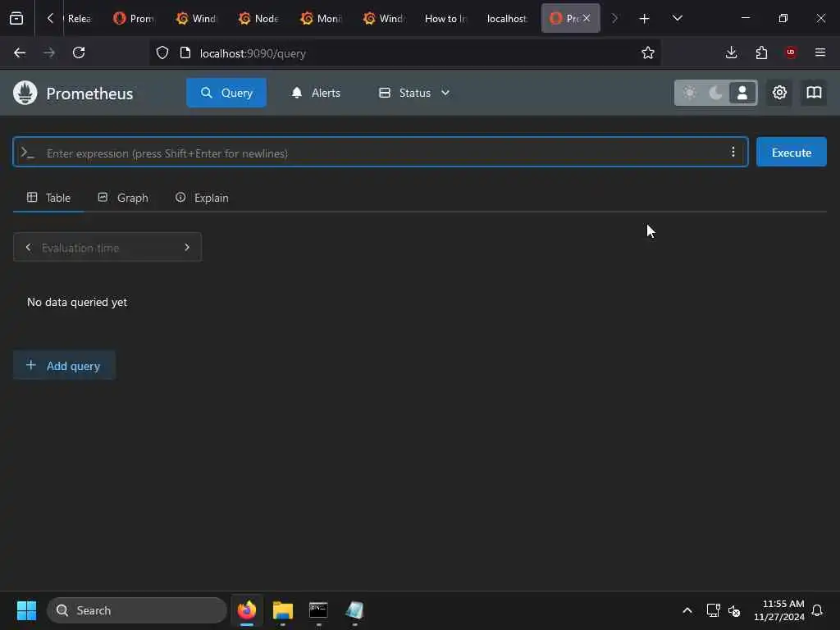Screen dimensions: 840x630
Task: Select the Explain tab
Action: click(202, 198)
